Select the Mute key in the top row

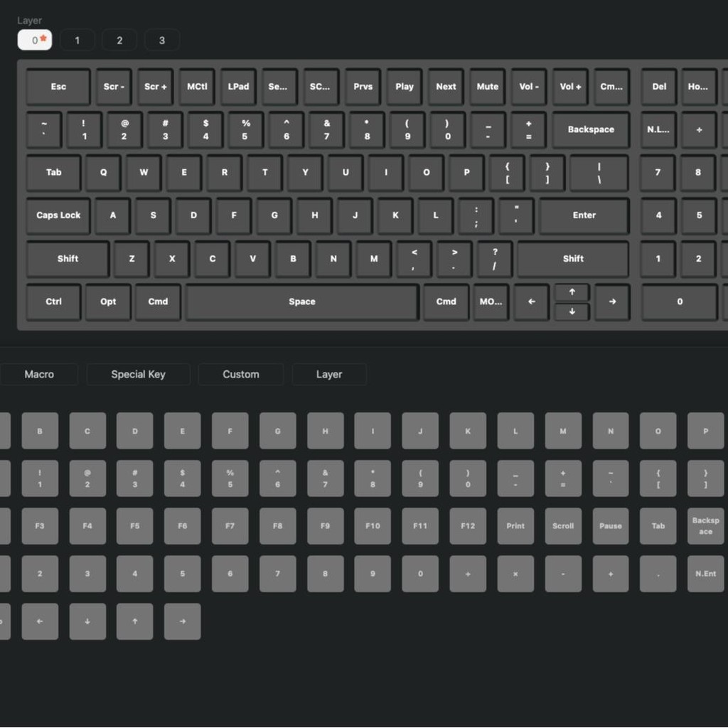click(x=487, y=87)
